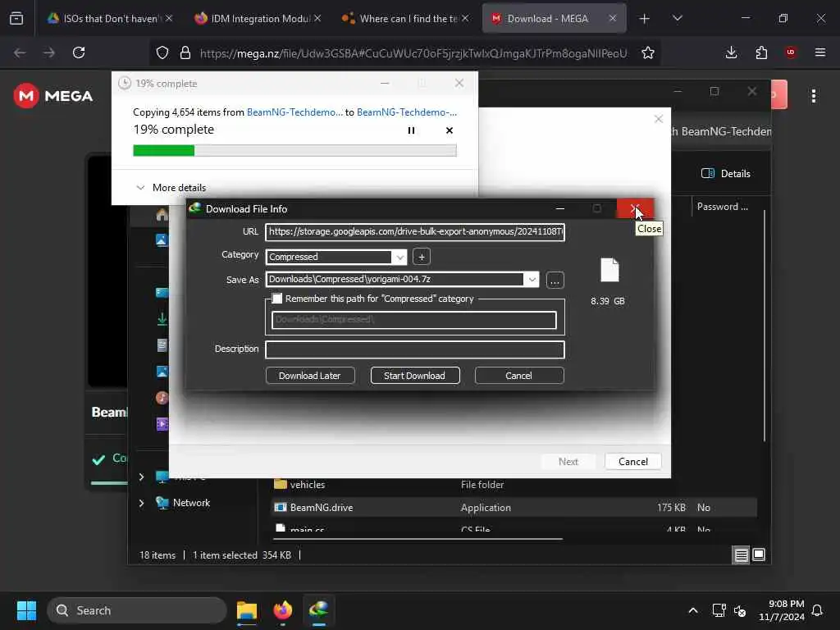840x630 pixels.
Task: Click the address bar URL
Action: [413, 53]
